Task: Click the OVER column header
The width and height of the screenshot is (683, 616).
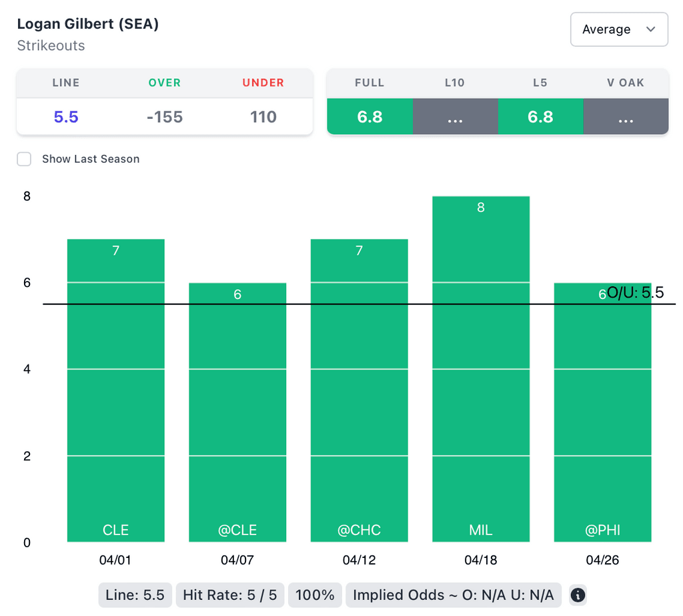Action: [165, 83]
